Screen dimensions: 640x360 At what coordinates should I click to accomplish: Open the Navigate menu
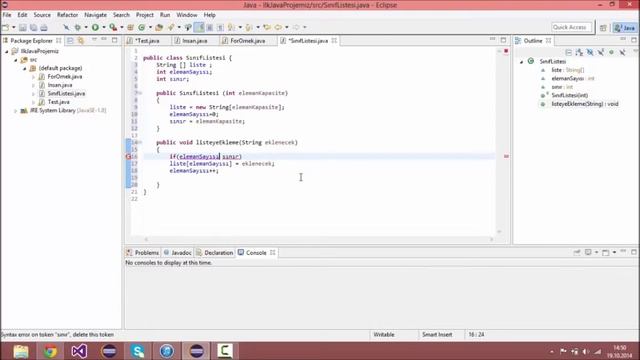(x=96, y=15)
